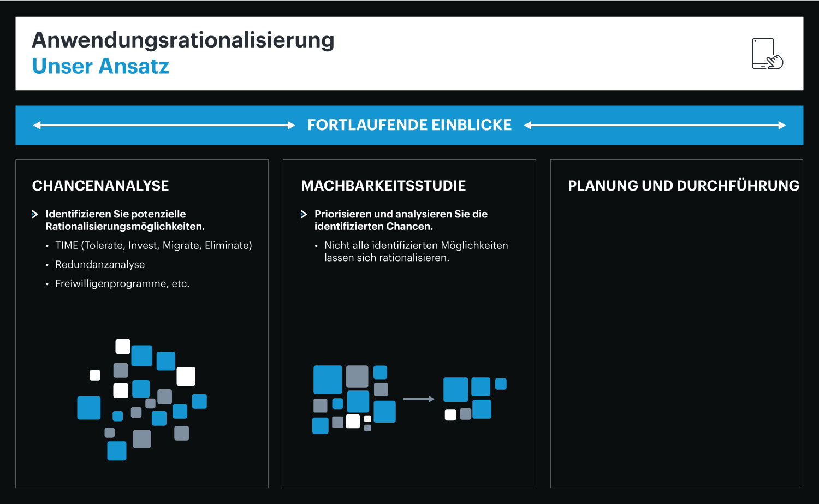The image size is (819, 504).
Task: Click the FORTLAUFENDE EINBLICKE banner text
Action: coord(410,125)
